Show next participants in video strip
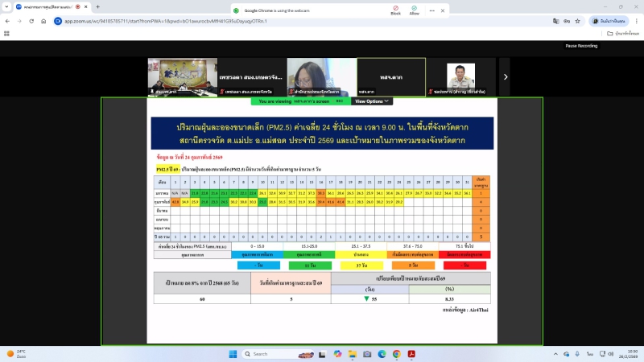Screen dimensions: 644x362 (x=505, y=76)
